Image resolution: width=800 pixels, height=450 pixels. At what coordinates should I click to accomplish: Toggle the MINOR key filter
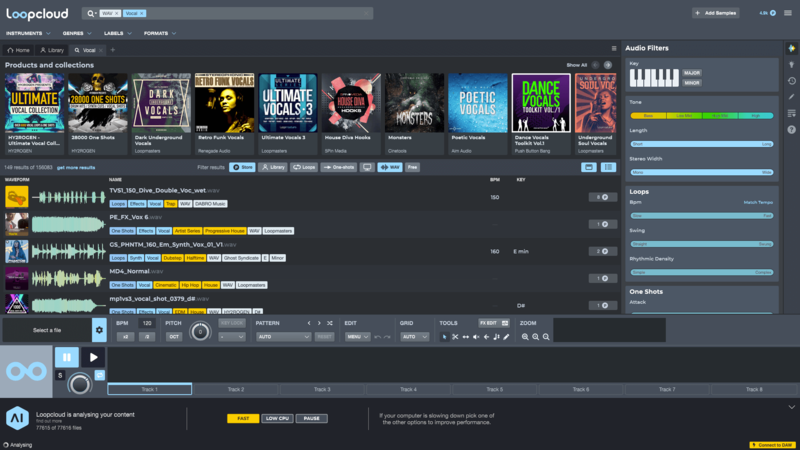tap(692, 83)
